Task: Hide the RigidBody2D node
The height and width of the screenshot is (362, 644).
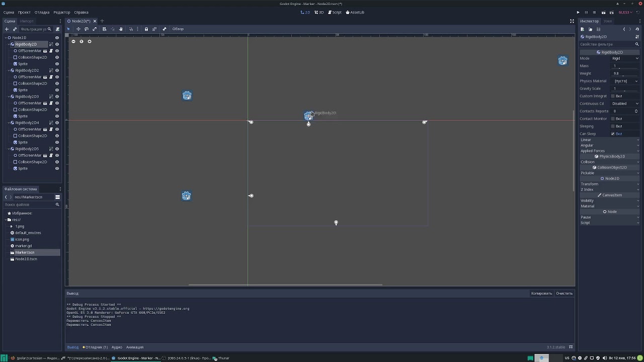Action: click(57, 44)
